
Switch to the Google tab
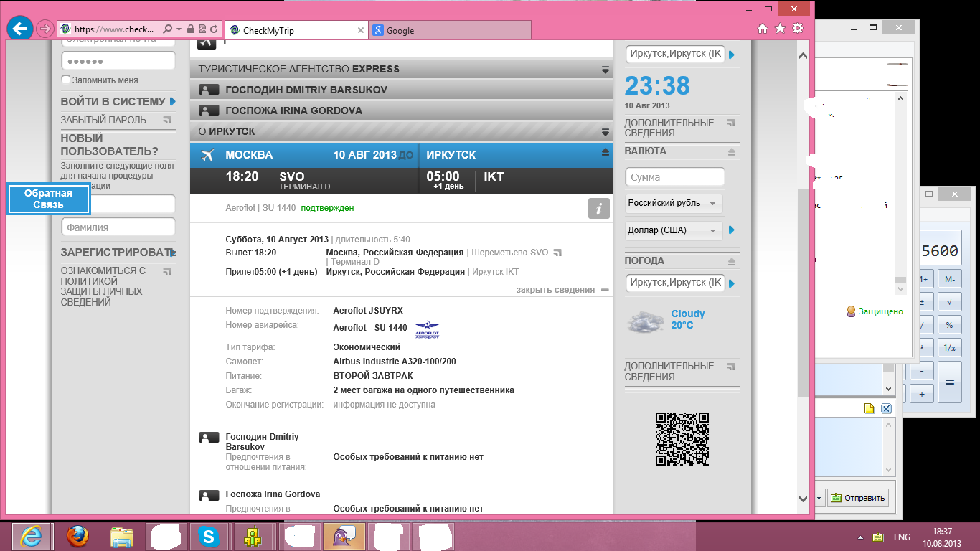point(440,30)
